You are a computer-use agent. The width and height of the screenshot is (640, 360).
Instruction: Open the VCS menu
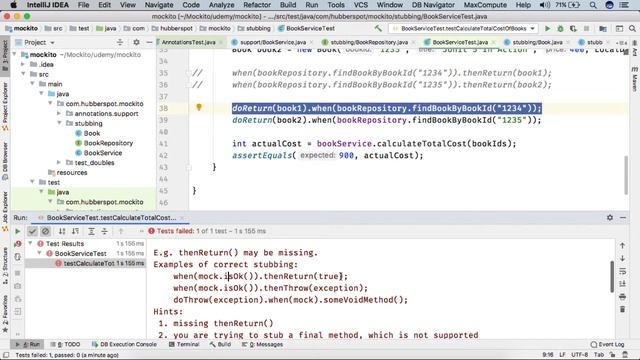pyautogui.click(x=360, y=5)
